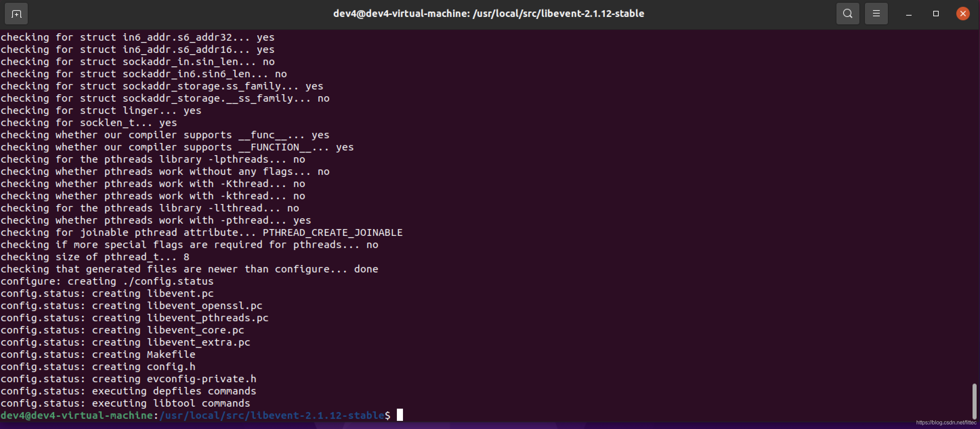Image resolution: width=980 pixels, height=429 pixels.
Task: Click line 'creating libevent_extra.pc'
Action: click(125, 342)
